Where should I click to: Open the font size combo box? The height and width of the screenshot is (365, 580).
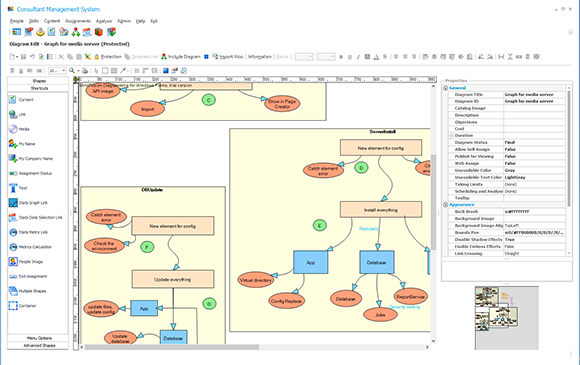(326, 57)
